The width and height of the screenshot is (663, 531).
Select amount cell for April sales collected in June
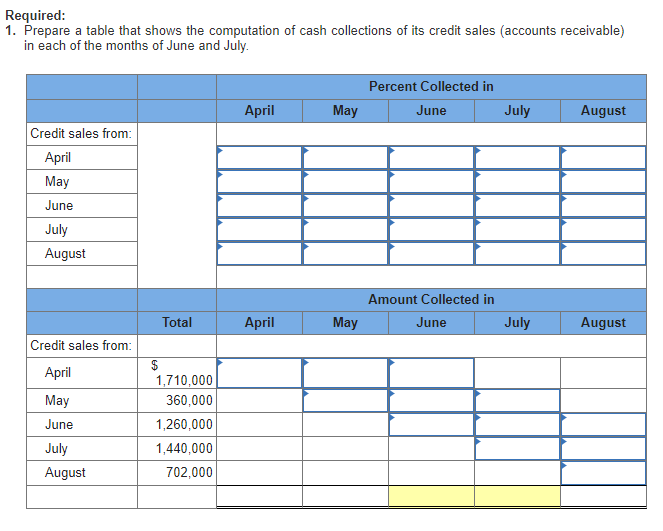click(431, 373)
